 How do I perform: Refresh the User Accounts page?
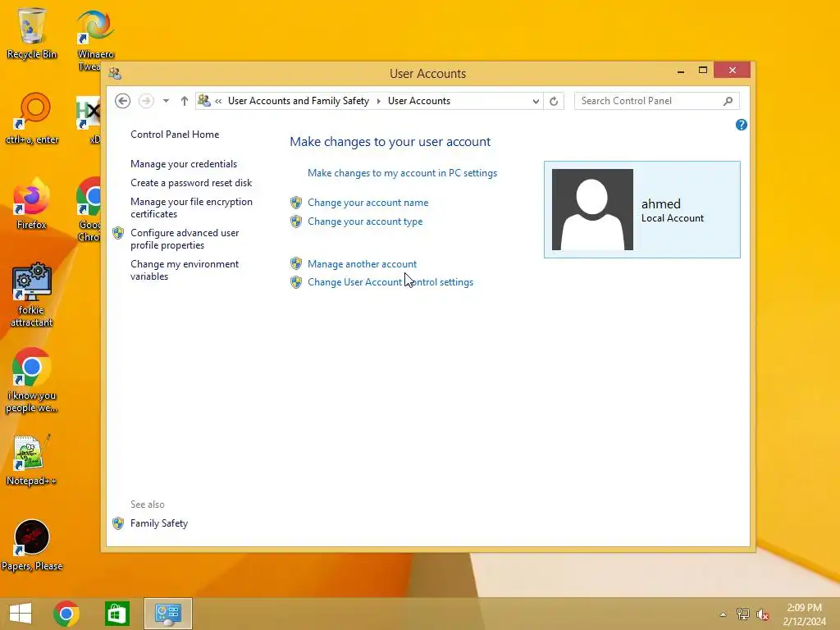554,101
